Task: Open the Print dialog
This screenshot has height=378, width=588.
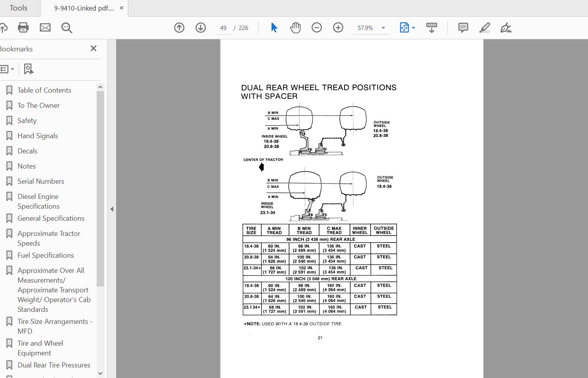Action: point(23,28)
